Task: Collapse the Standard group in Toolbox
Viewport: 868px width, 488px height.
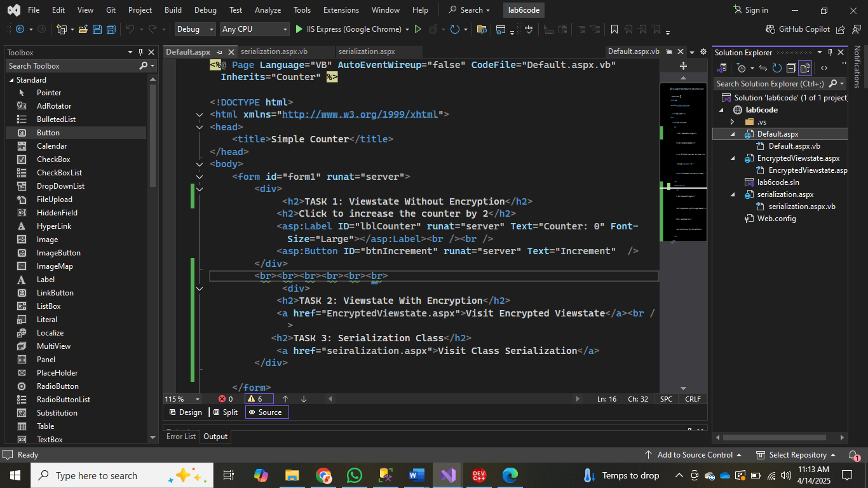Action: point(11,80)
